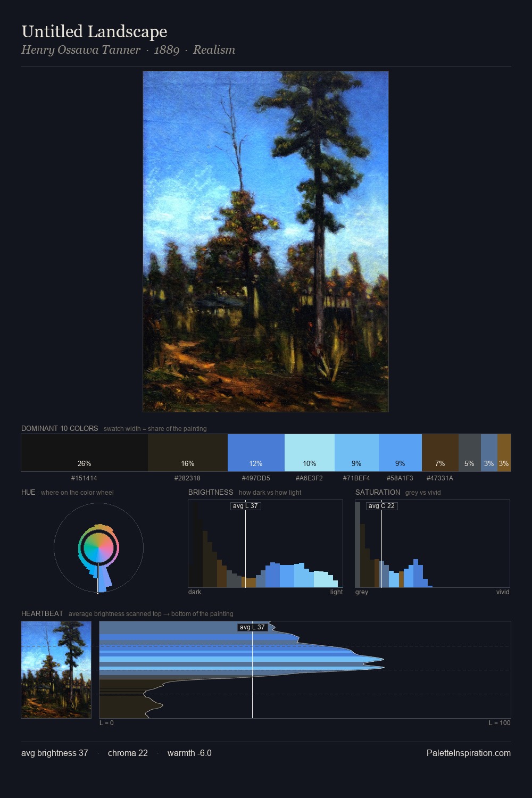Viewport: 532px width, 798px height.
Task: Click the year 1889 in the subtitle
Action: coord(167,50)
